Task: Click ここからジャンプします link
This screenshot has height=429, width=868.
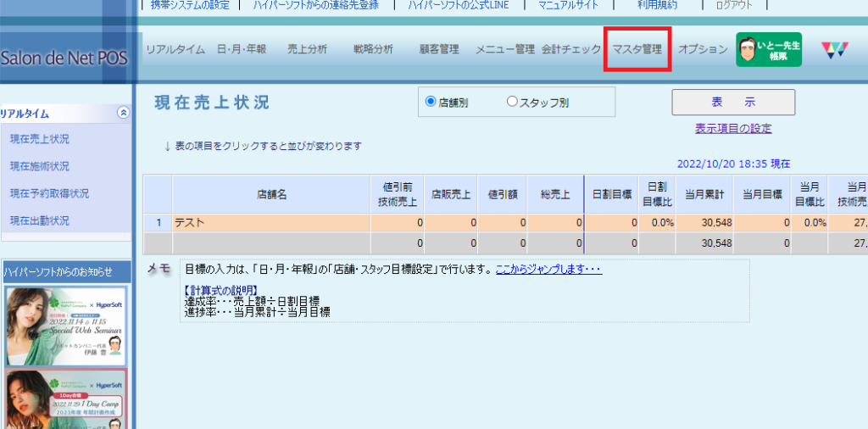Action: click(548, 270)
